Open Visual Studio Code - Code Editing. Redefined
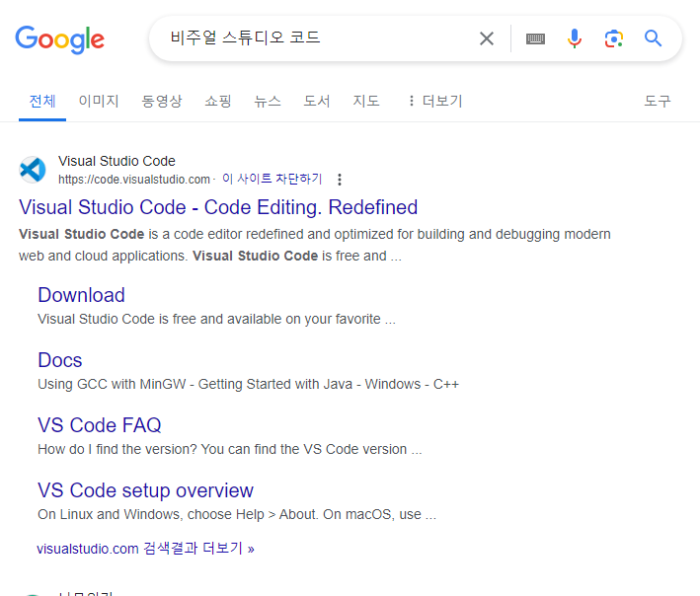The height and width of the screenshot is (596, 700). coord(218,207)
